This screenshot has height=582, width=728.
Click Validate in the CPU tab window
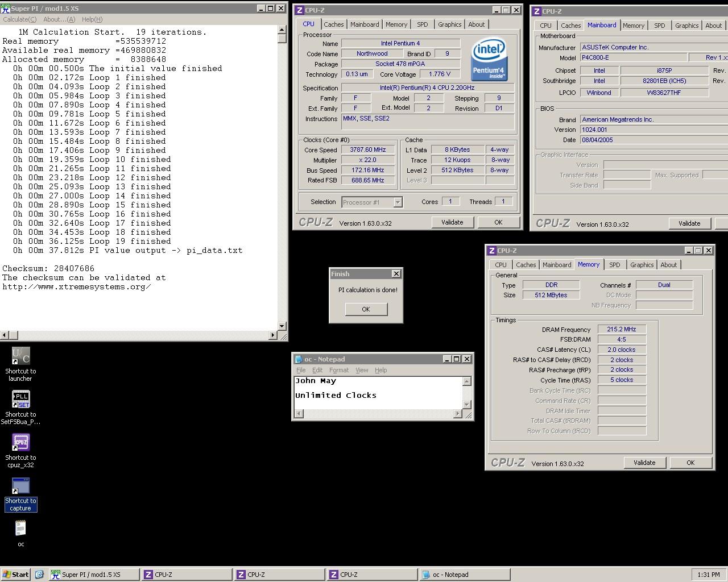tap(452, 222)
